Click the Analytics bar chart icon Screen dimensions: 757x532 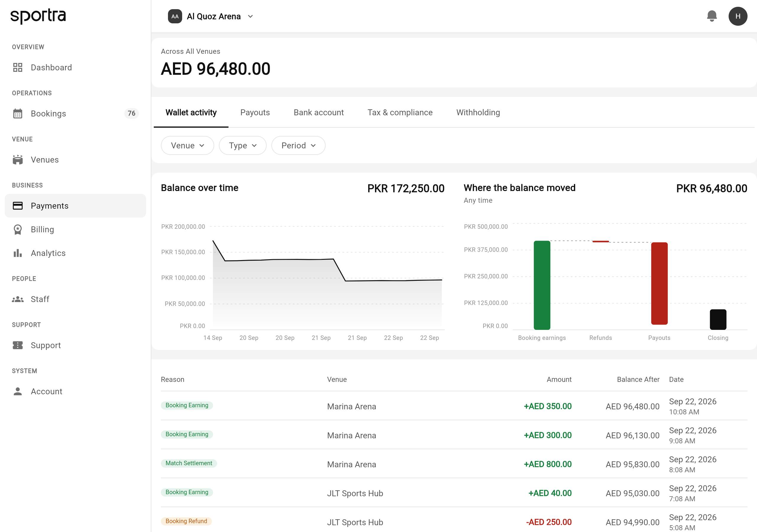click(x=18, y=253)
